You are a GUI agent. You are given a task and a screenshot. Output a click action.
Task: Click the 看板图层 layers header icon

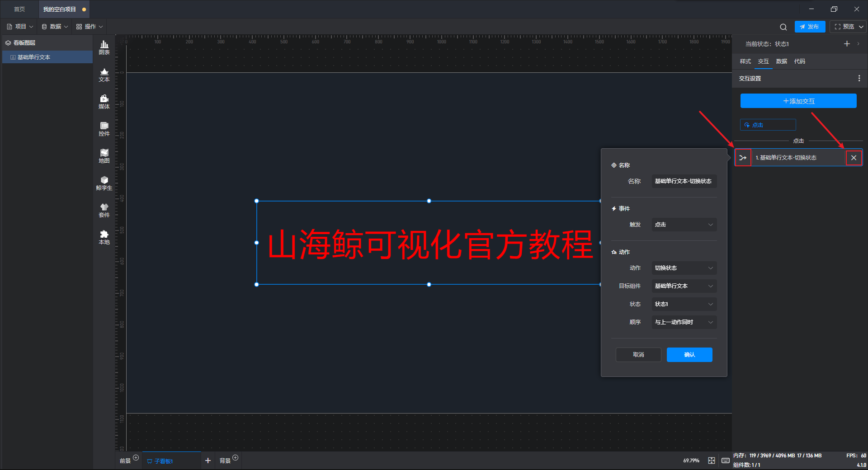pyautogui.click(x=8, y=43)
